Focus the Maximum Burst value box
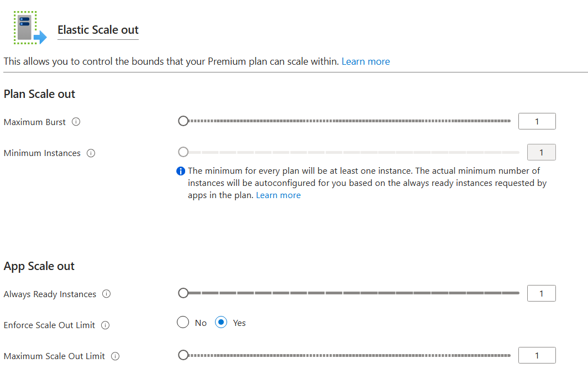The height and width of the screenshot is (384, 588). (x=537, y=121)
